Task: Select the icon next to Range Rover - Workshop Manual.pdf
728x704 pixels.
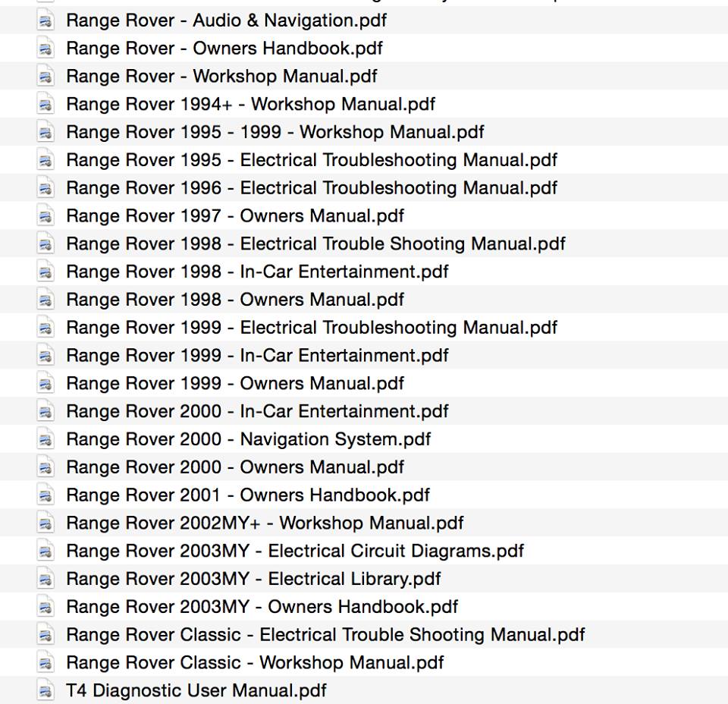Action: pyautogui.click(x=45, y=77)
